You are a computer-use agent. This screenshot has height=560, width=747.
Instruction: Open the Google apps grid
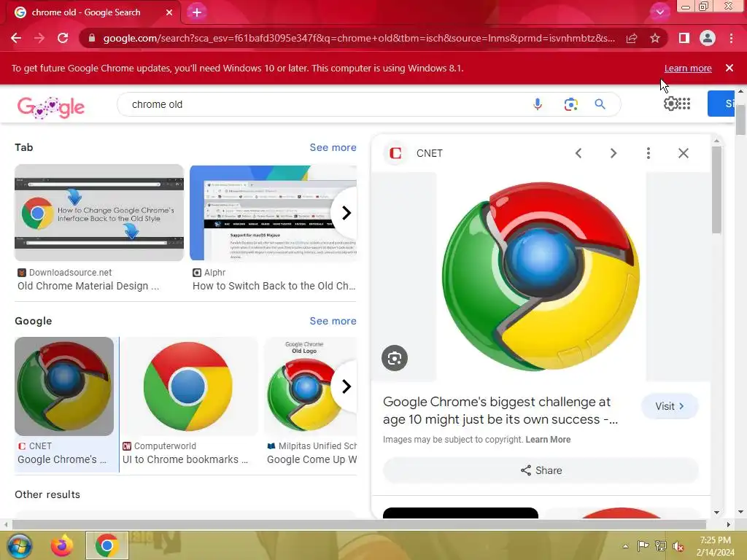pos(684,104)
